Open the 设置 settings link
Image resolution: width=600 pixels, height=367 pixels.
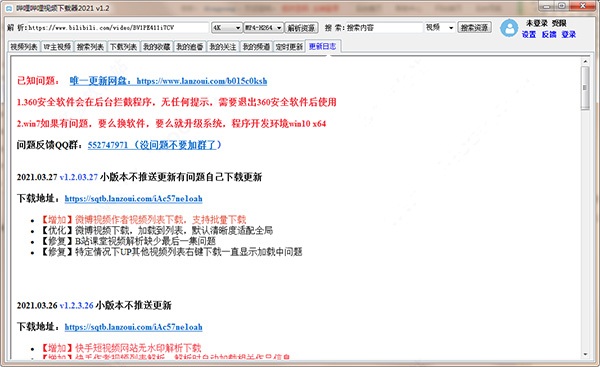(x=529, y=34)
